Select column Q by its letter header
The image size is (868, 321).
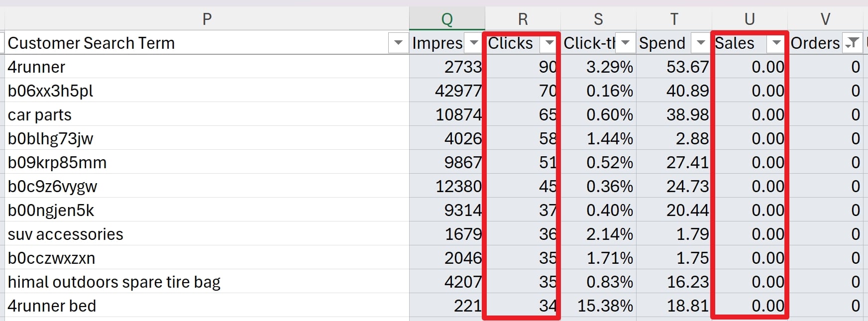tap(447, 19)
